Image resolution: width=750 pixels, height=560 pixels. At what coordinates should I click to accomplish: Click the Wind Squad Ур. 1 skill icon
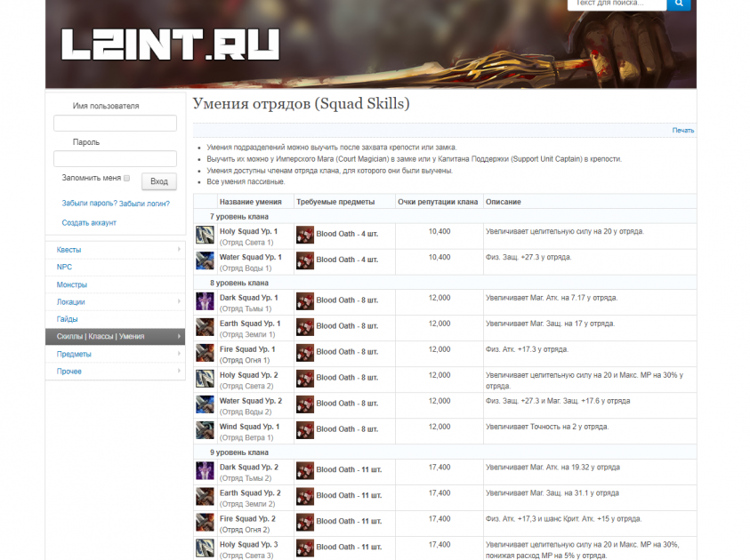205,430
